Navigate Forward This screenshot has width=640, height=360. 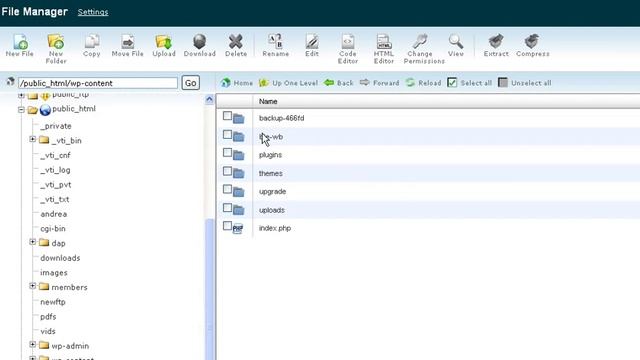click(x=379, y=83)
